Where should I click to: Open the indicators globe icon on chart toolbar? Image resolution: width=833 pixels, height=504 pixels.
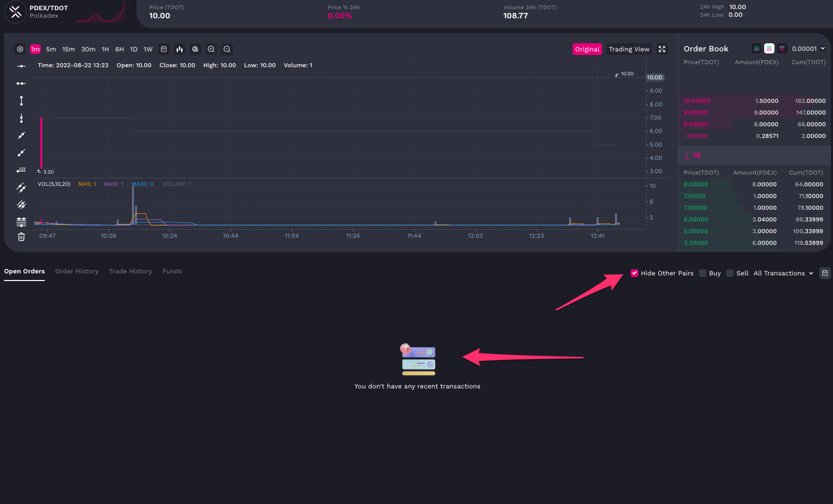coord(195,49)
